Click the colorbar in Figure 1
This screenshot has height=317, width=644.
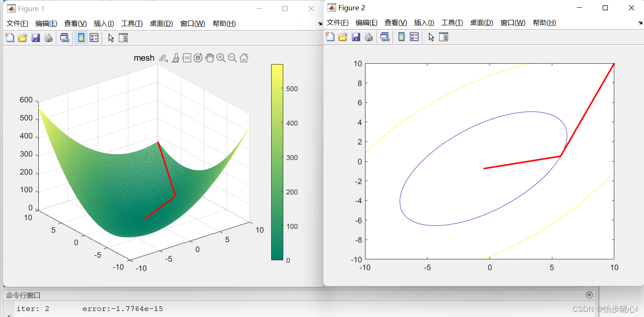[277, 162]
